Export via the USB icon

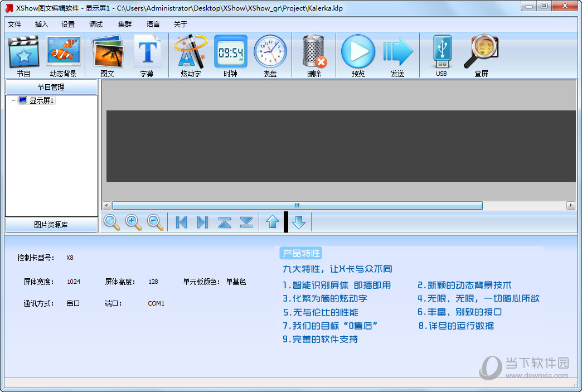442,52
